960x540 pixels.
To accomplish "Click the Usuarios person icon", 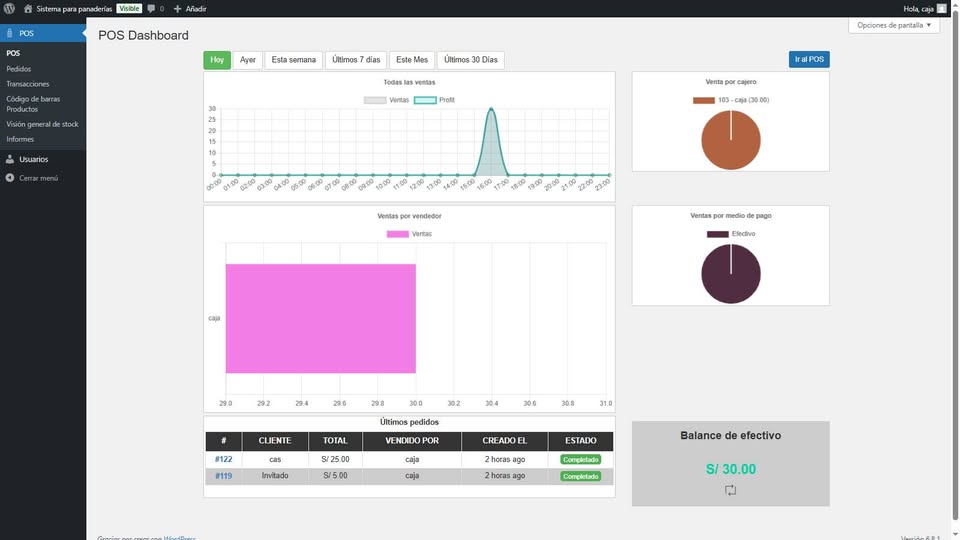I will [10, 159].
